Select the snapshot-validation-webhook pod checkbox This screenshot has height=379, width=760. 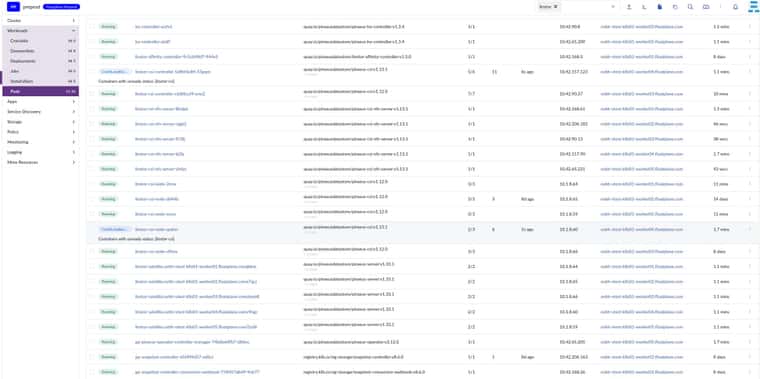[x=92, y=372]
